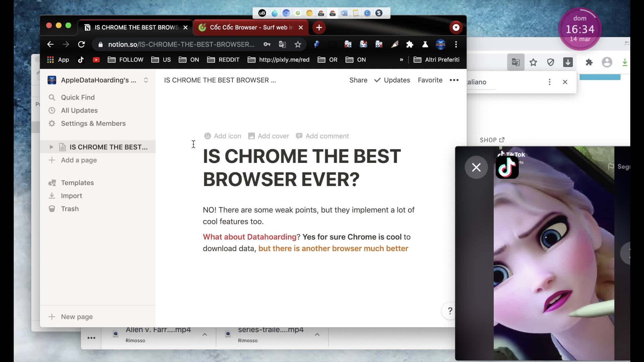Click the Share button

click(x=358, y=80)
